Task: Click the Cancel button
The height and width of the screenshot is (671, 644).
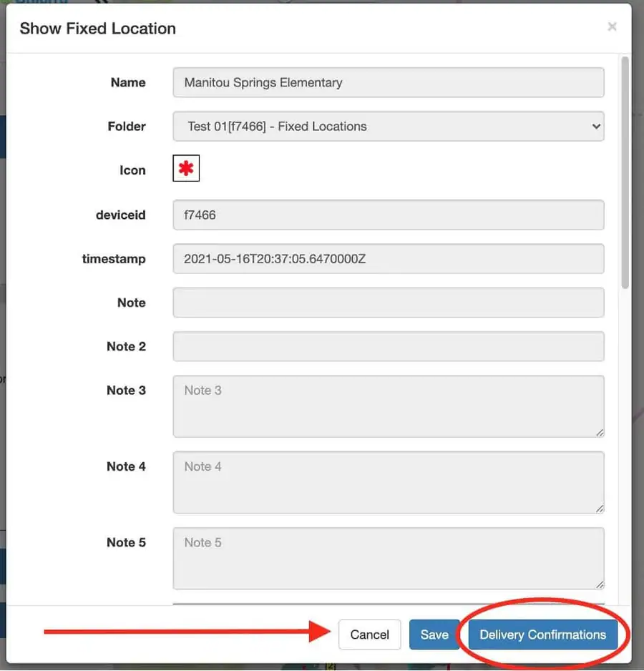Action: (369, 635)
